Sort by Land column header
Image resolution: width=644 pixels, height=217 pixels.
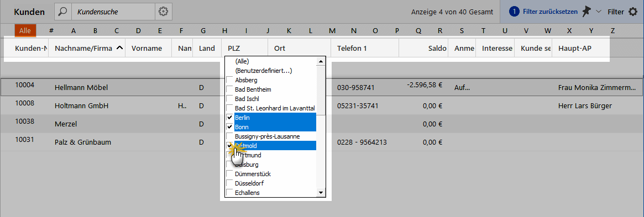point(207,48)
